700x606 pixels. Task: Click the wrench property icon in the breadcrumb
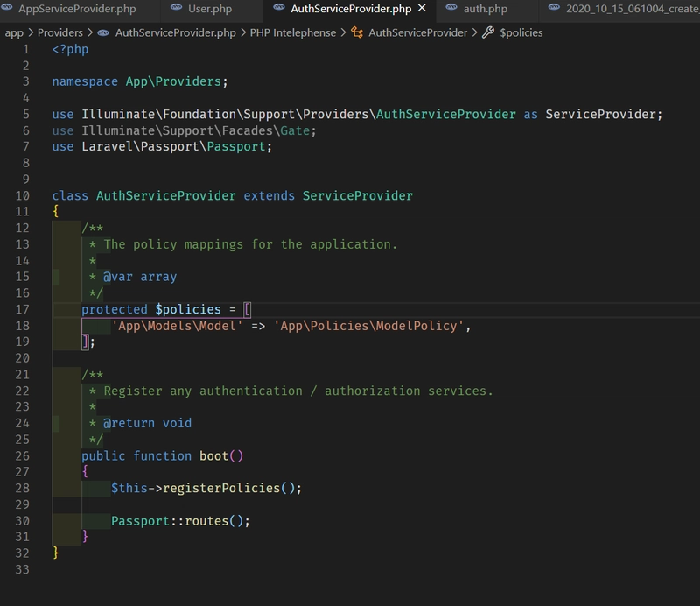click(488, 32)
